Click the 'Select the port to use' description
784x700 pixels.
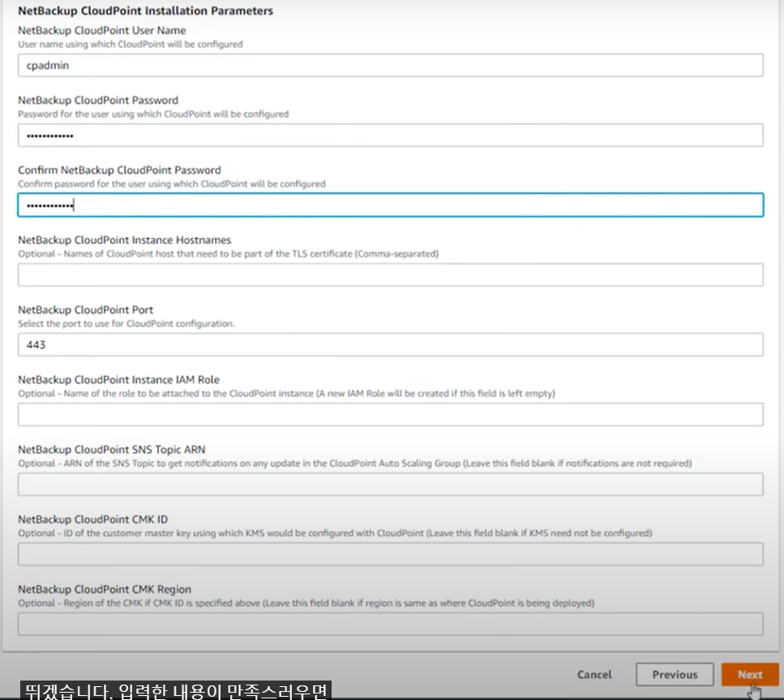(126, 324)
